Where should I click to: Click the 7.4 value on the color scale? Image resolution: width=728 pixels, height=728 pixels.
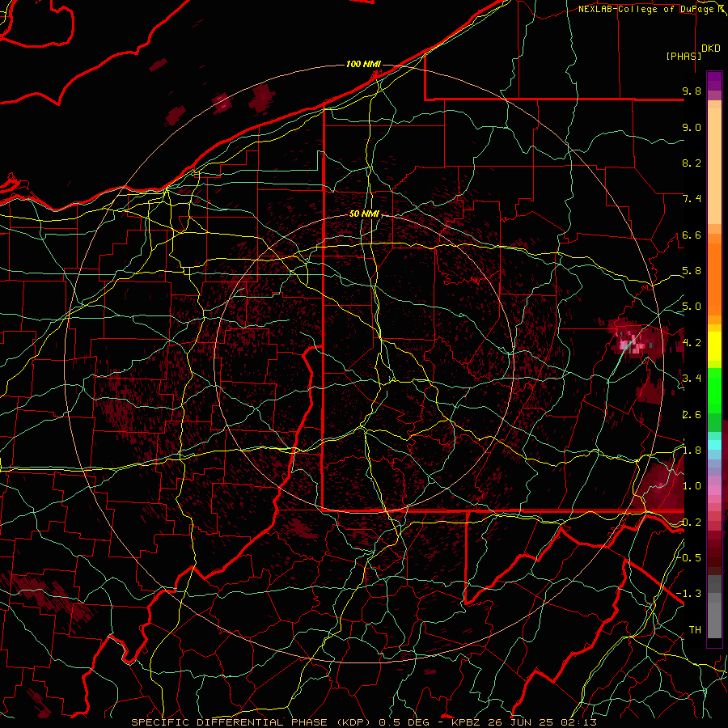[692, 199]
